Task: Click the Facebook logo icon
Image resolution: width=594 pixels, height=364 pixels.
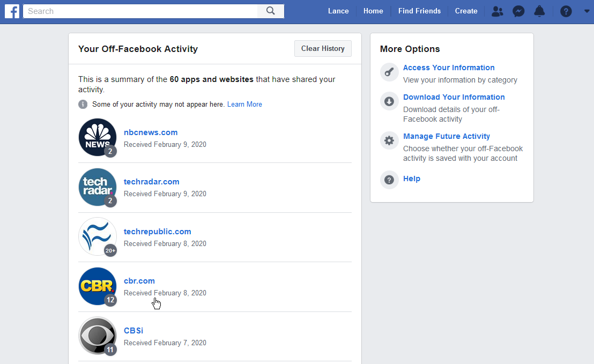Action: pyautogui.click(x=12, y=11)
